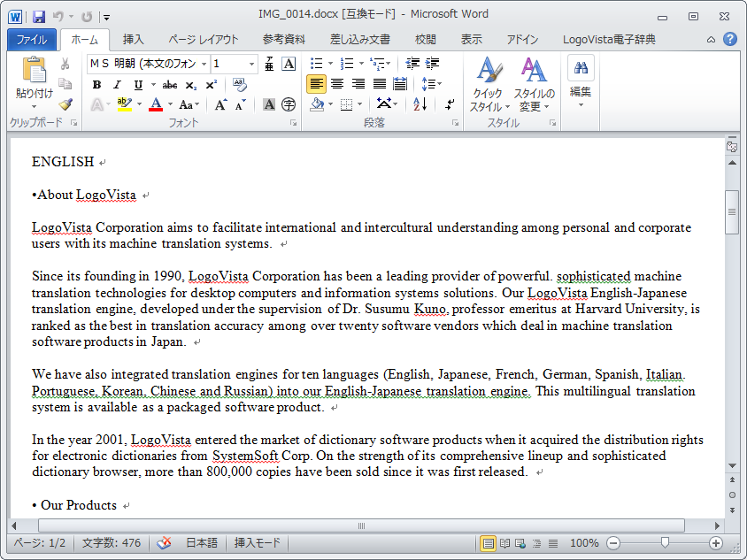Expand borders dropdown arrow
Image resolution: width=747 pixels, height=560 pixels.
tap(359, 104)
